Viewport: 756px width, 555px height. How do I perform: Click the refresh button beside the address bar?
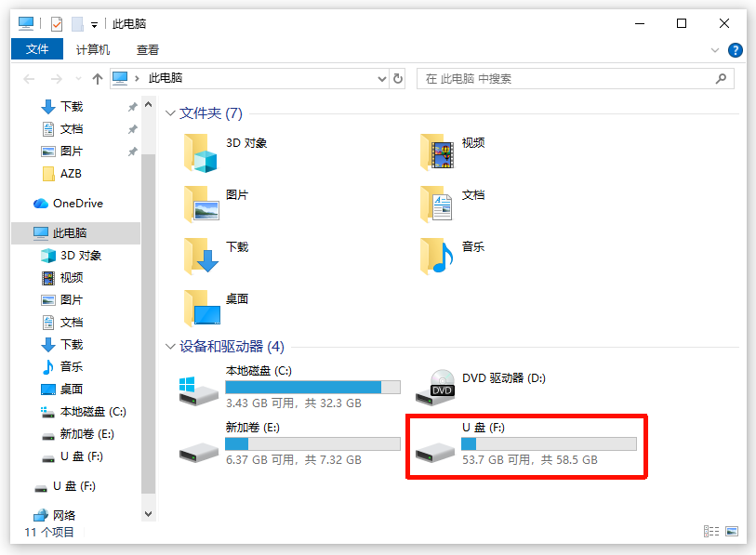point(398,78)
